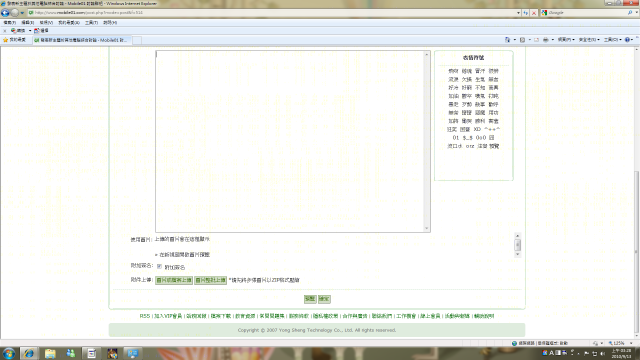This screenshot has width=640, height=360.
Task: Insert the 0o0 emoticon text
Action: (x=481, y=138)
